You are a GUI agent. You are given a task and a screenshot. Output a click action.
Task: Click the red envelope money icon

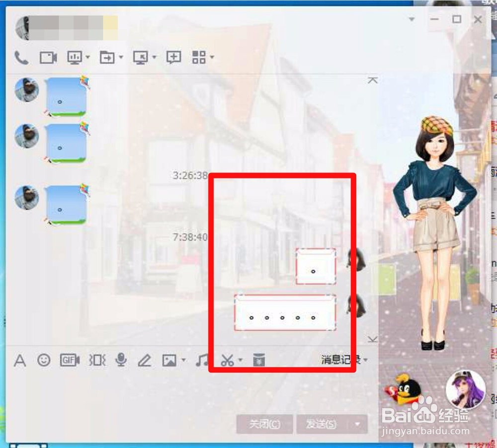tap(259, 360)
